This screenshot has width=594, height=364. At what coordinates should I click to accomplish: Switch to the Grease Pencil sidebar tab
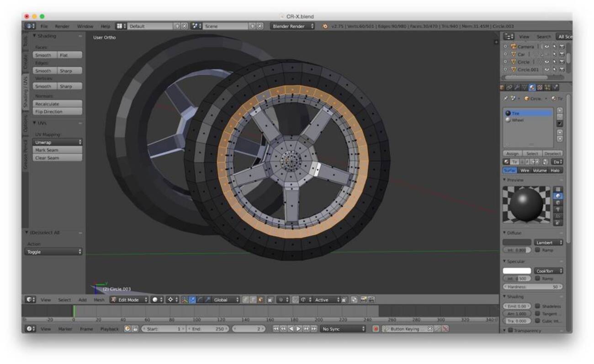25,154
